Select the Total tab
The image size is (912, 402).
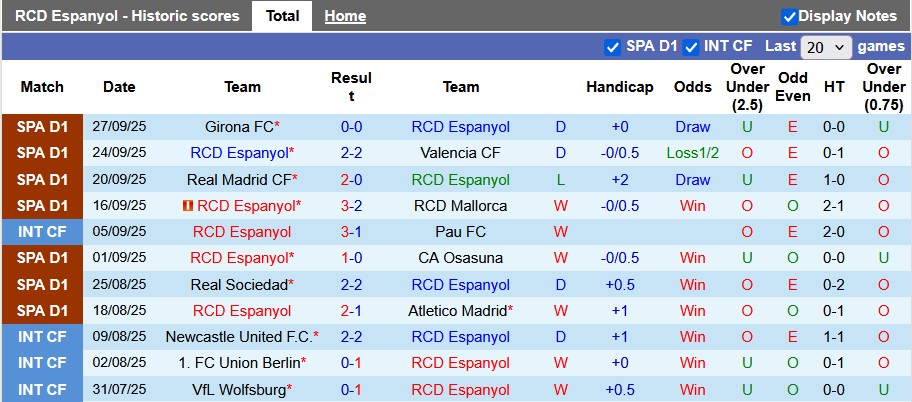coord(282,16)
